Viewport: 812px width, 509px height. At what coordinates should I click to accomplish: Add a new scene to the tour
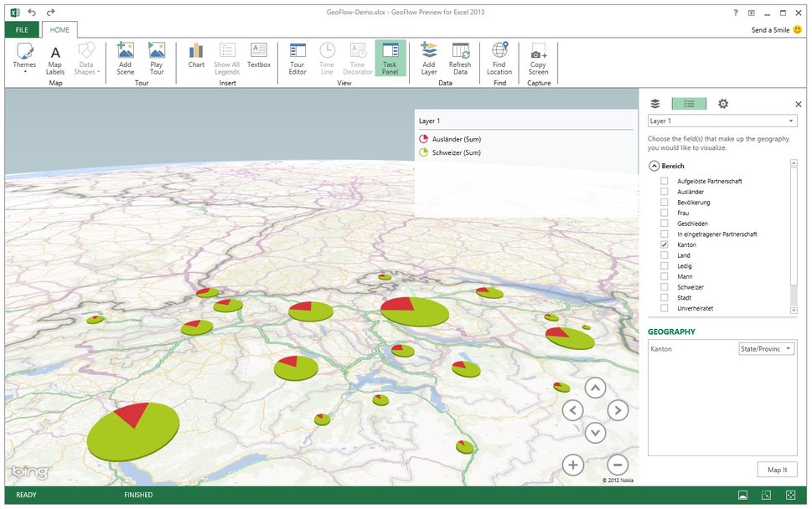click(x=125, y=56)
